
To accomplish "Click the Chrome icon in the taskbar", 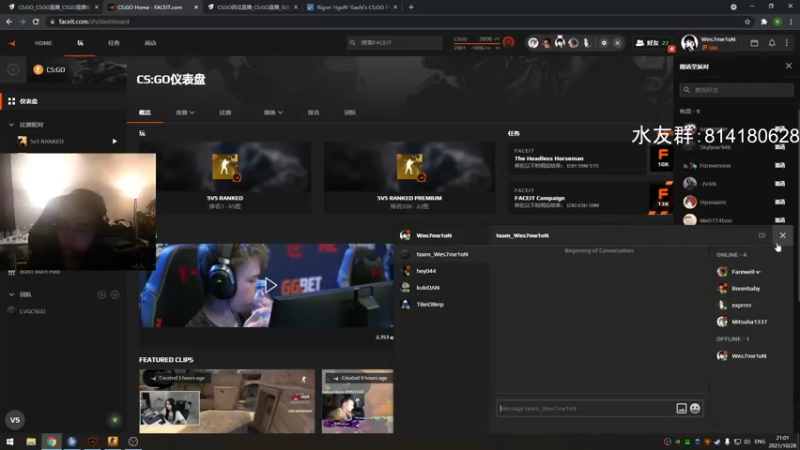I will pyautogui.click(x=52, y=441).
